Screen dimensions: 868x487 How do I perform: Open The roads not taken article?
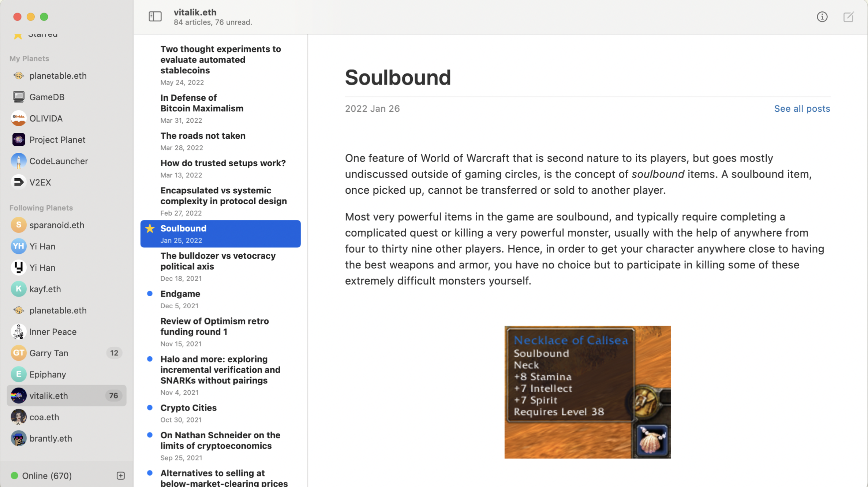click(x=221, y=141)
